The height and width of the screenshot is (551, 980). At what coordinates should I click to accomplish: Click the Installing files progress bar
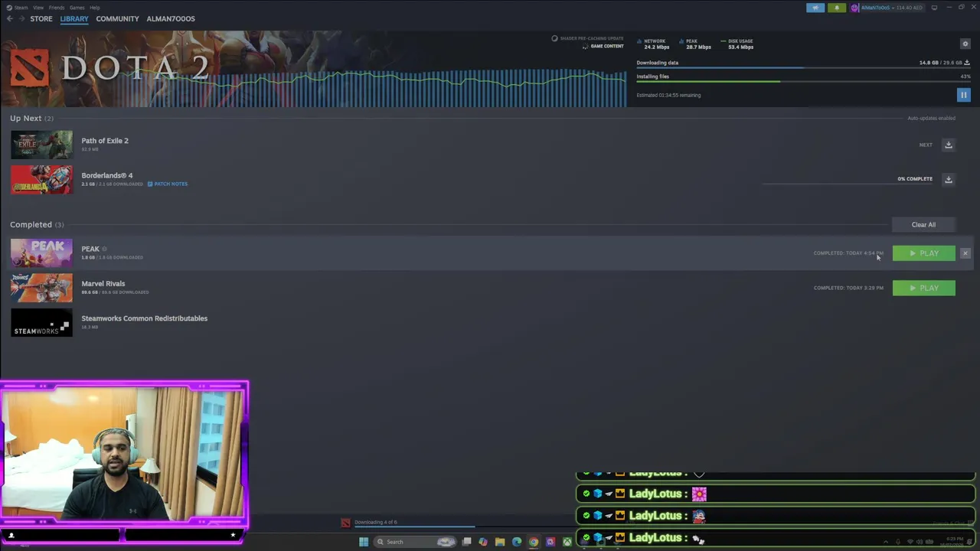click(x=803, y=82)
